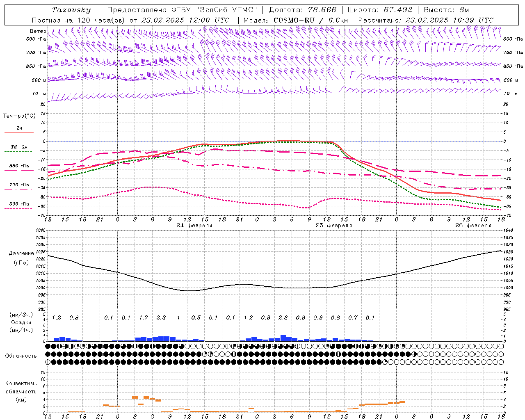Click the station name Tazovsky in the header
The image size is (525, 420).
71,10
